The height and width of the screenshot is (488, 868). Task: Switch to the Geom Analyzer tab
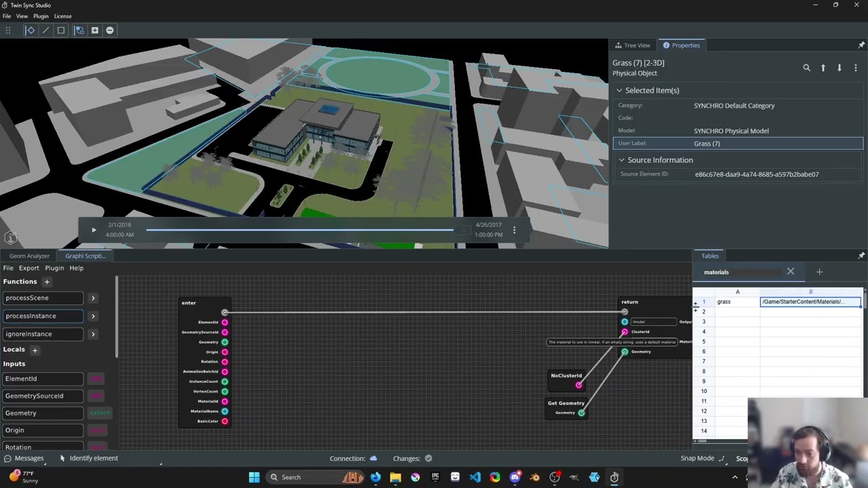point(29,256)
